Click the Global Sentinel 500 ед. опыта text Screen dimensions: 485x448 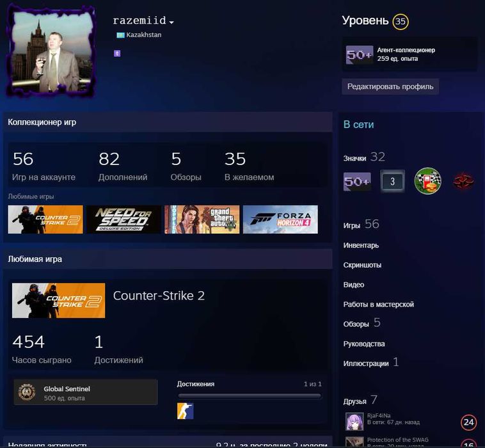[67, 393]
